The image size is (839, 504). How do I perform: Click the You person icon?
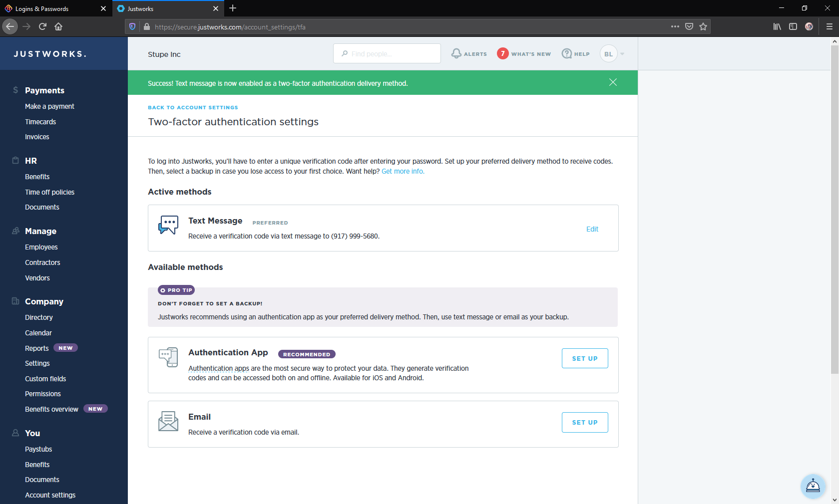point(15,433)
